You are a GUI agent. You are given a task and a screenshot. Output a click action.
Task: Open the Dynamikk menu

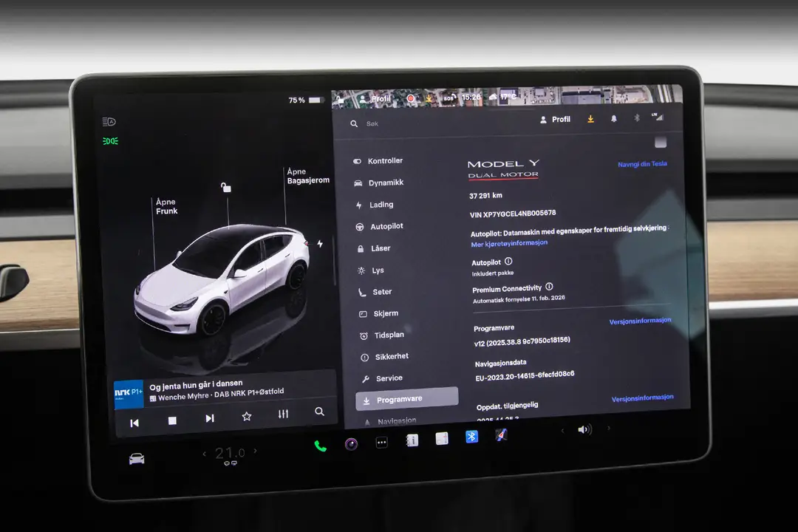click(378, 183)
